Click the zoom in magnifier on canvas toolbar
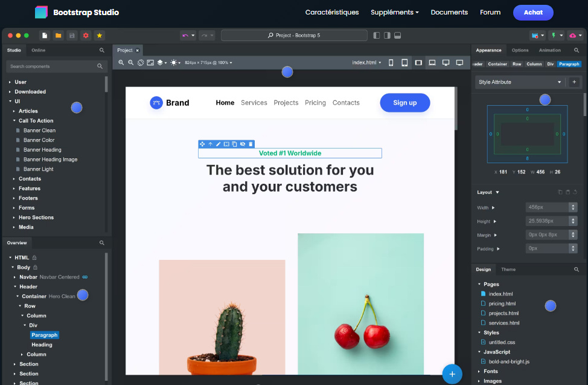The image size is (588, 385). coord(121,62)
